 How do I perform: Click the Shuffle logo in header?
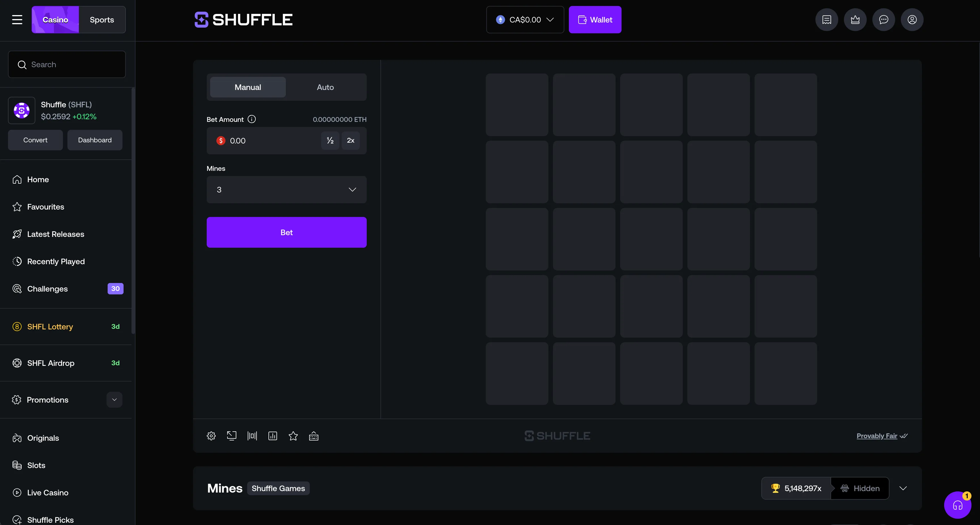pos(243,19)
